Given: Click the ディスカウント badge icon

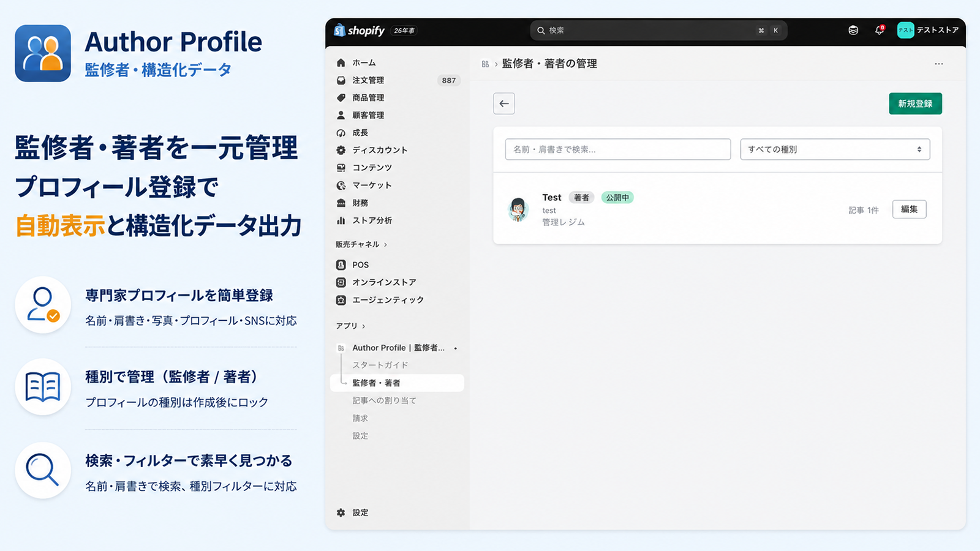Looking at the screenshot, I should coord(341,150).
